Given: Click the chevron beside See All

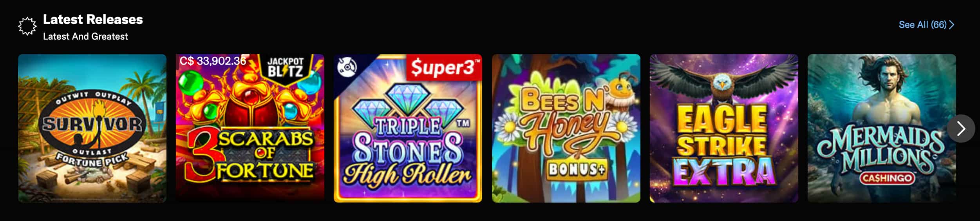Looking at the screenshot, I should (952, 25).
